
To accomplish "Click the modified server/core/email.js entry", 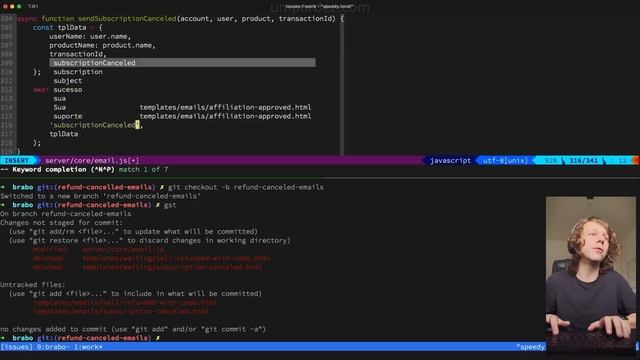I will click(x=98, y=249).
